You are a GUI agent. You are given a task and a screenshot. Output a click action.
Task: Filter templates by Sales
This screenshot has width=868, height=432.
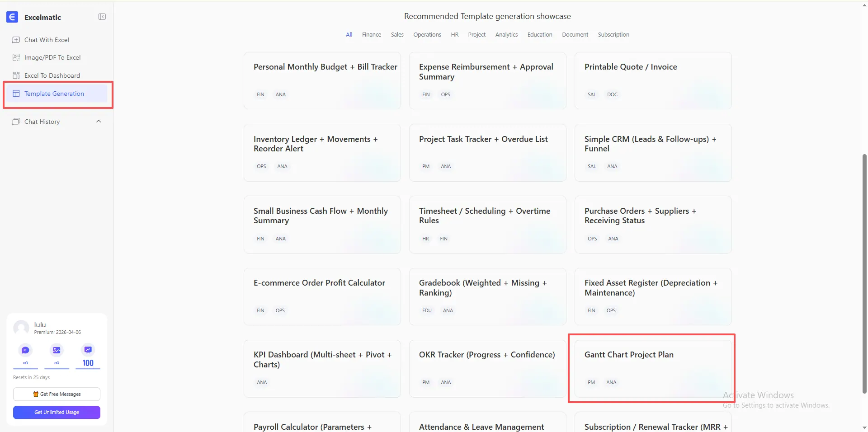point(397,35)
